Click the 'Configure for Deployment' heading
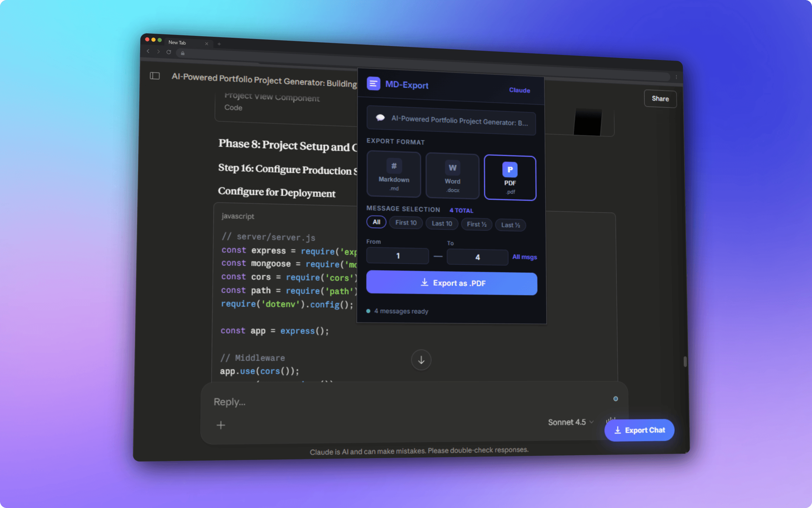 [277, 192]
